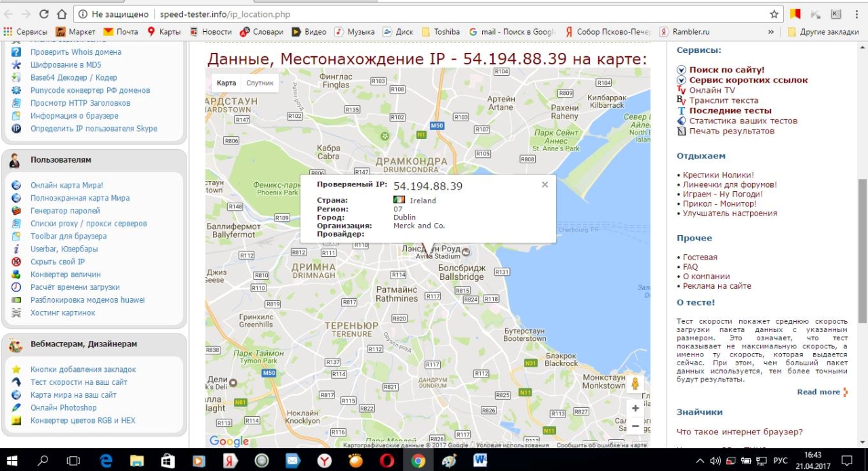The width and height of the screenshot is (868, 471).
Task: Close the IP info popup on map
Action: [x=545, y=184]
